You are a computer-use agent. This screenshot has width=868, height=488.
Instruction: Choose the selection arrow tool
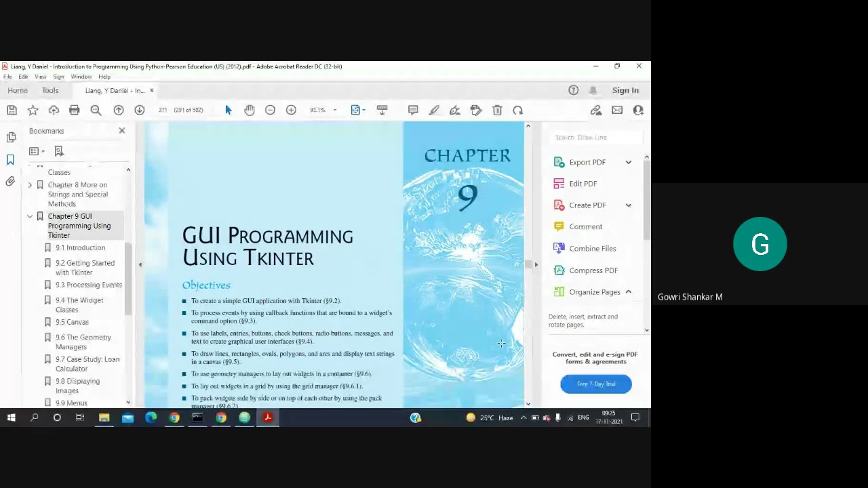click(229, 110)
